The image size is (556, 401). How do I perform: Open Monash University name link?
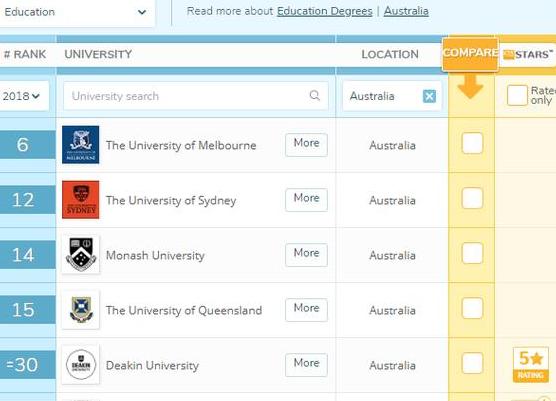155,255
